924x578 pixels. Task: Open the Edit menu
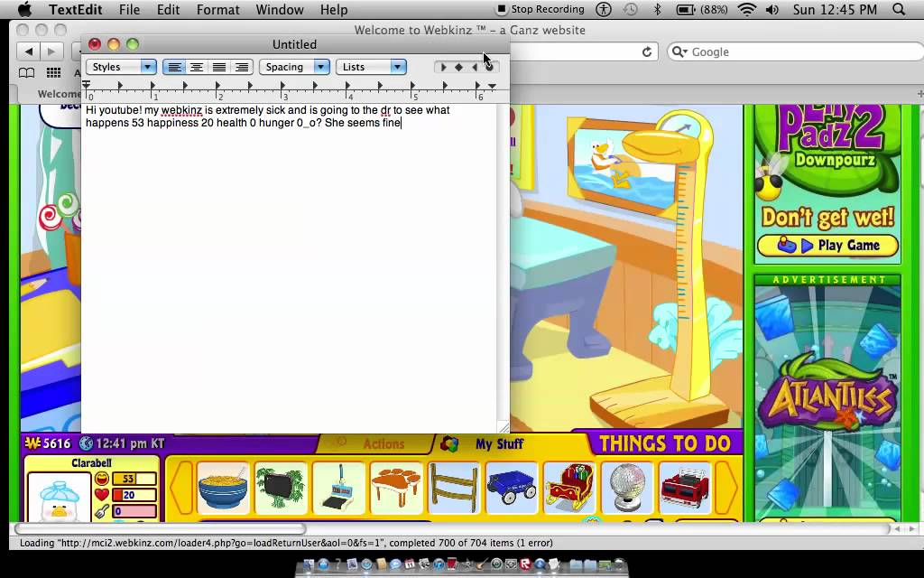168,9
